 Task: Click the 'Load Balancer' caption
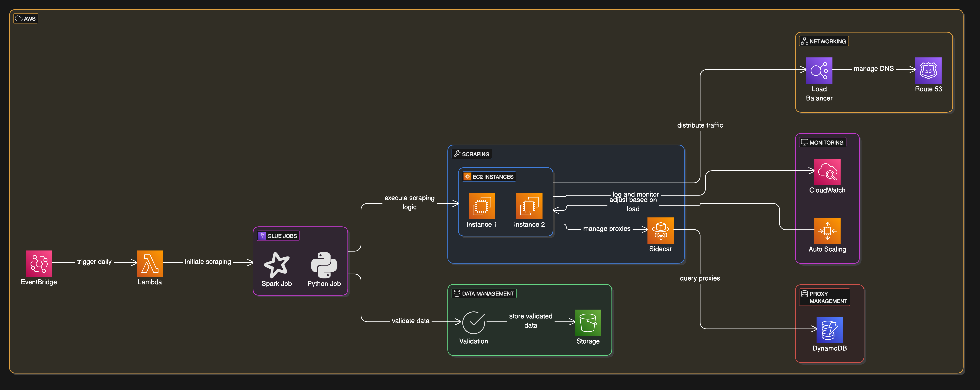pos(819,94)
